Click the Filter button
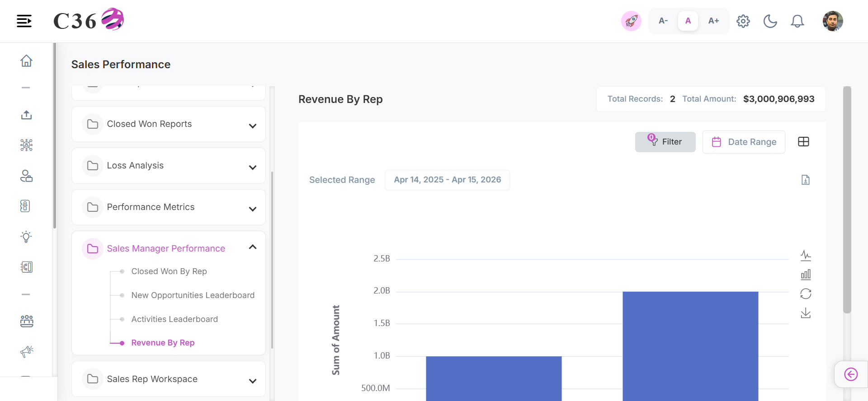868x401 pixels. pos(665,142)
